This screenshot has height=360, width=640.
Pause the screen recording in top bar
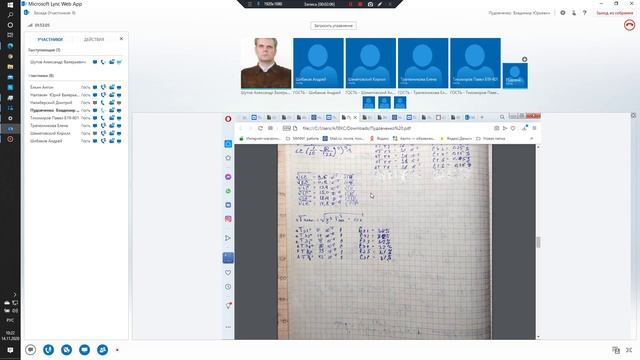point(350,4)
